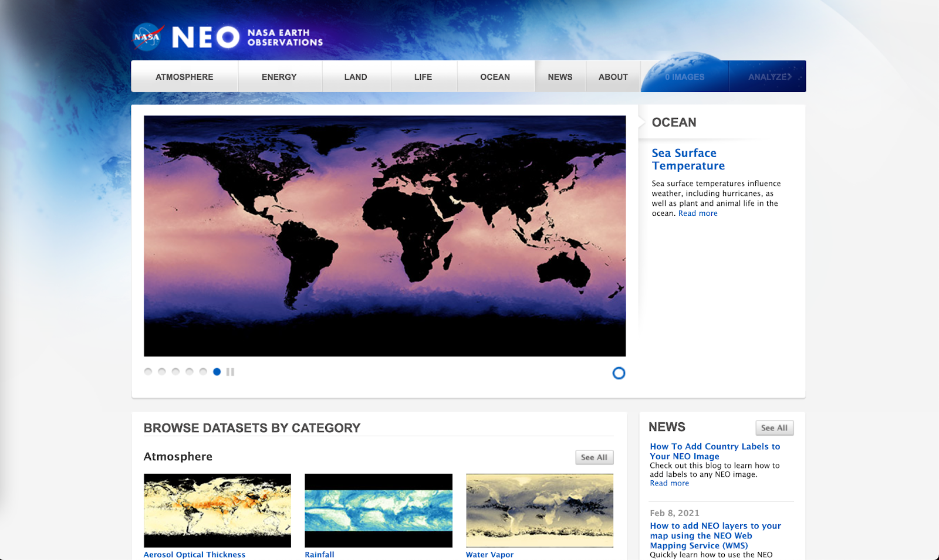This screenshot has height=560, width=939.
Task: Open the Sea Surface Temperature link
Action: [x=688, y=159]
